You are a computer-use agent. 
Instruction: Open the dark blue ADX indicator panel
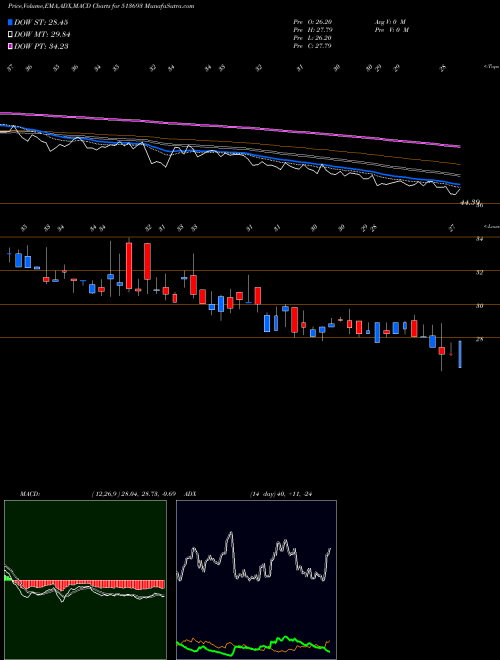tap(256, 580)
